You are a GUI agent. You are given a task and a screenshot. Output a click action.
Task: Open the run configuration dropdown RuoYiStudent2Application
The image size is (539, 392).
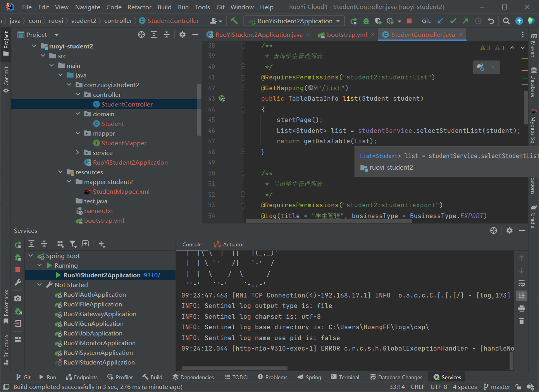pos(294,21)
